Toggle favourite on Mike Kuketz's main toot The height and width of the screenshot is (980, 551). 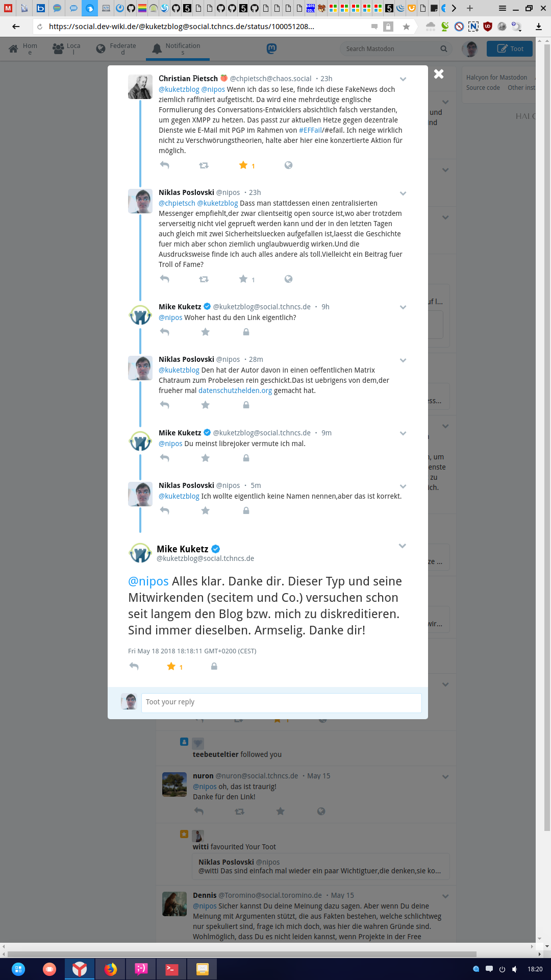click(x=171, y=666)
